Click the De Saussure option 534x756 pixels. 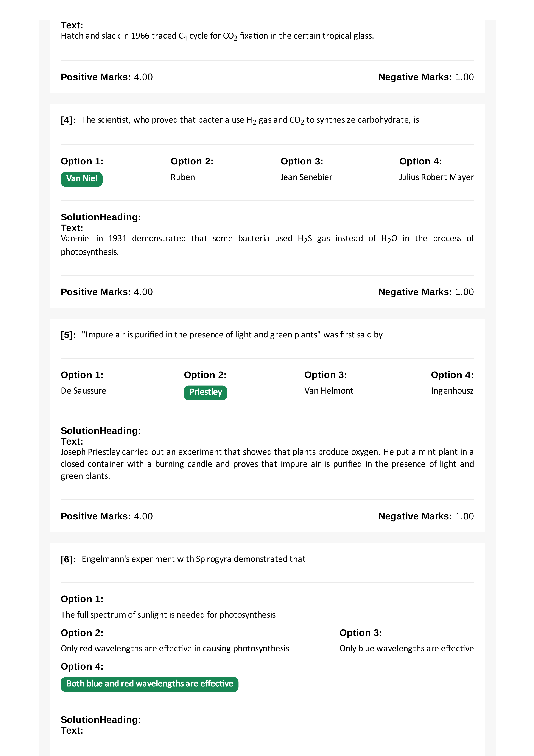(x=84, y=391)
